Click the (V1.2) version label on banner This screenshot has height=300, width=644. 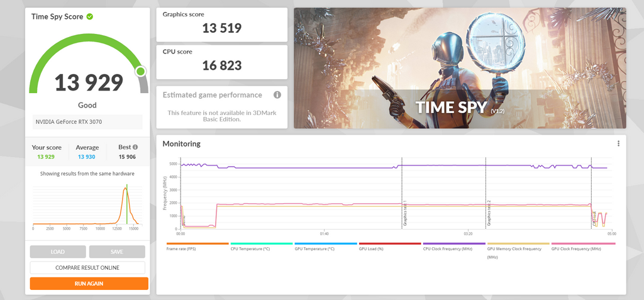499,111
